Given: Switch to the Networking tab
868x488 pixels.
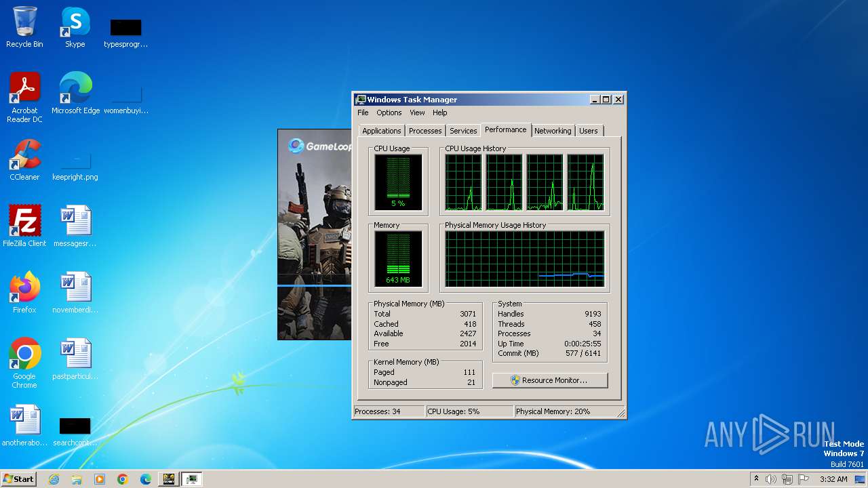Looking at the screenshot, I should pos(553,131).
